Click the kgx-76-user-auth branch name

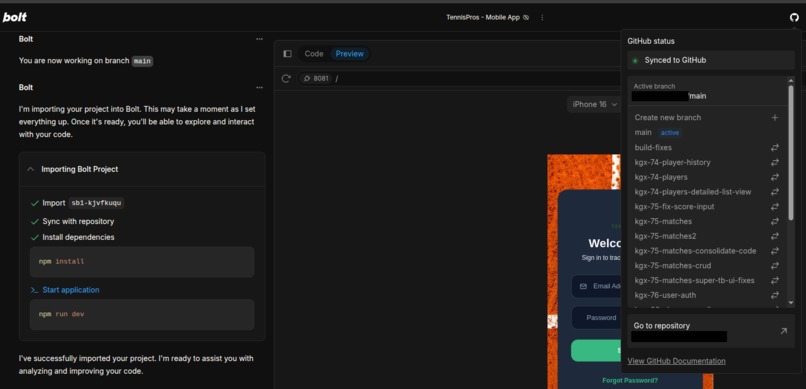tap(665, 295)
